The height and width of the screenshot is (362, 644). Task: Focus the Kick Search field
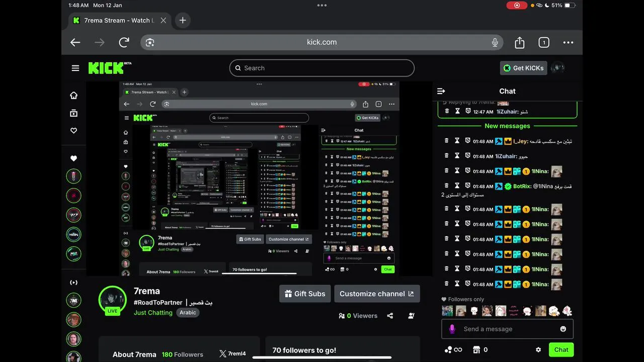coord(322,68)
